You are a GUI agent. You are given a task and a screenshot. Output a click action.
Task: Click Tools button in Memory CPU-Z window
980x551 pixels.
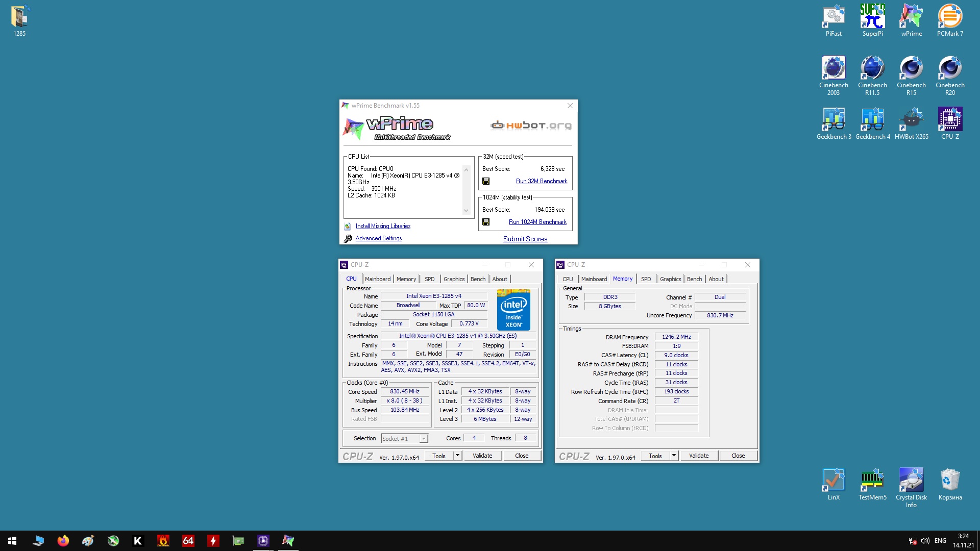[655, 456]
